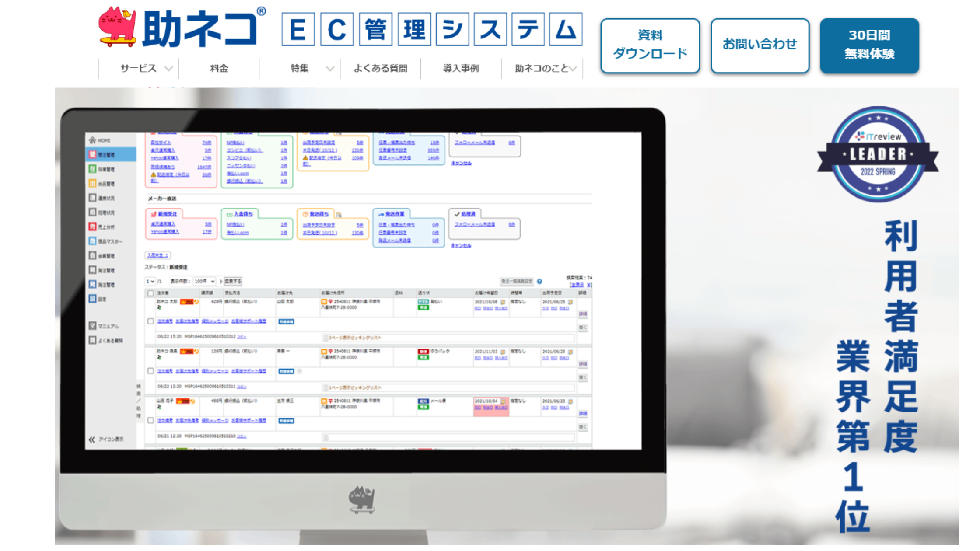Open 後払い.com link in メーカー直送 入金待ち

237,232
